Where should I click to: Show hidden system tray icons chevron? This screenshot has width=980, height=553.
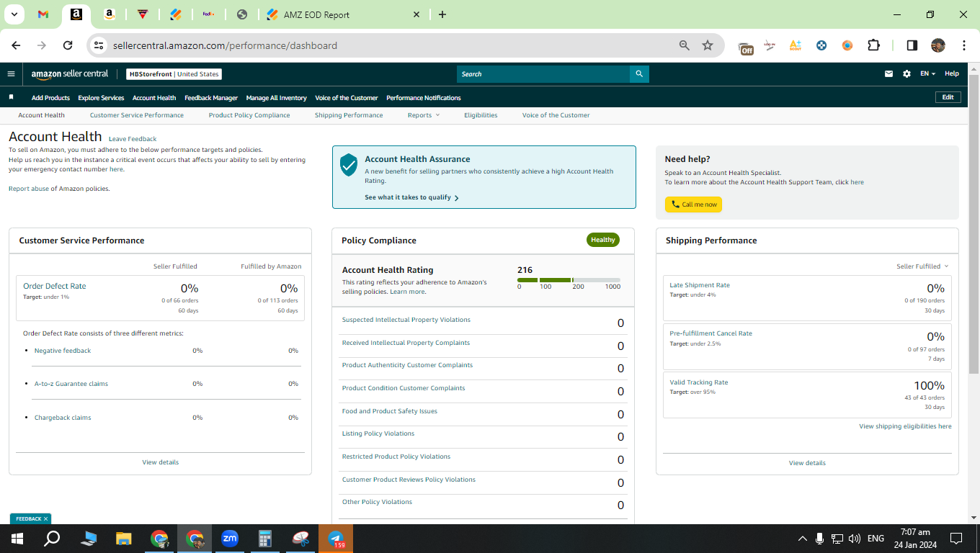[x=802, y=538]
